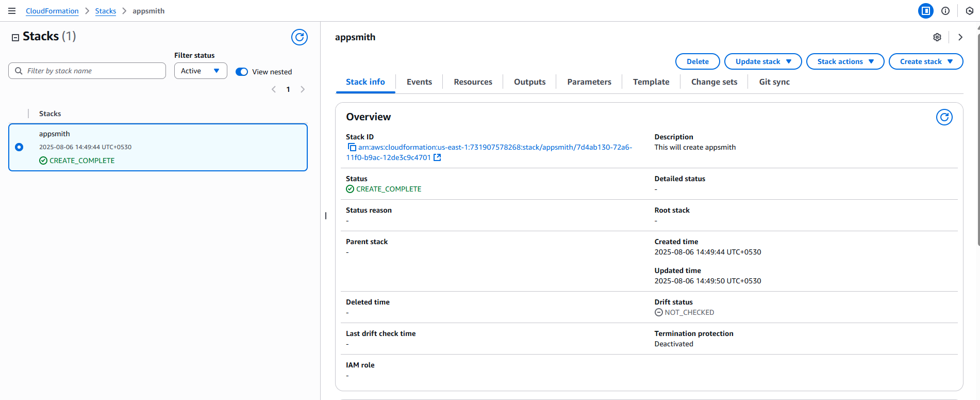
Task: Open Stack ID external link icon
Action: pos(437,157)
